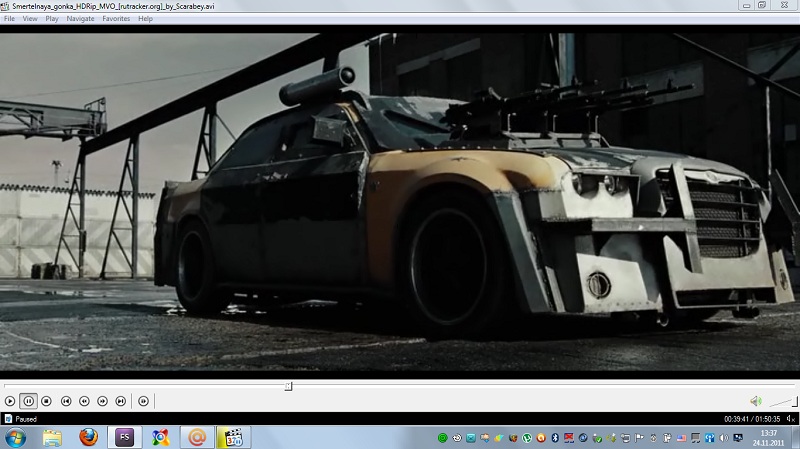
Task: Click the US flag language tray icon
Action: click(681, 438)
